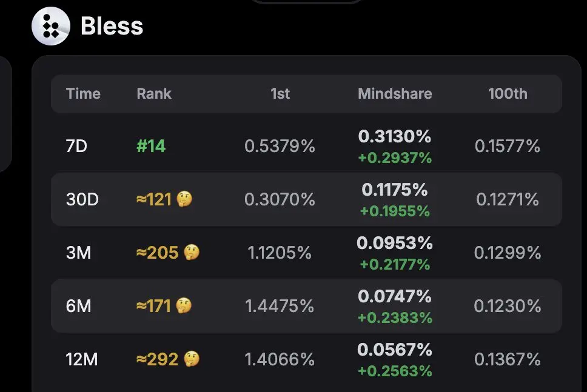Open the Bless project title

(112, 26)
